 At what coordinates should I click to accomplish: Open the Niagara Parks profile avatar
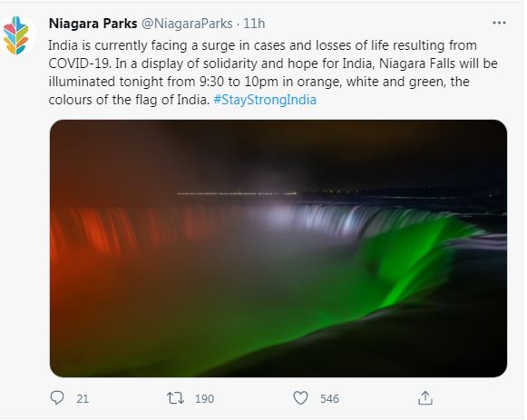click(17, 36)
